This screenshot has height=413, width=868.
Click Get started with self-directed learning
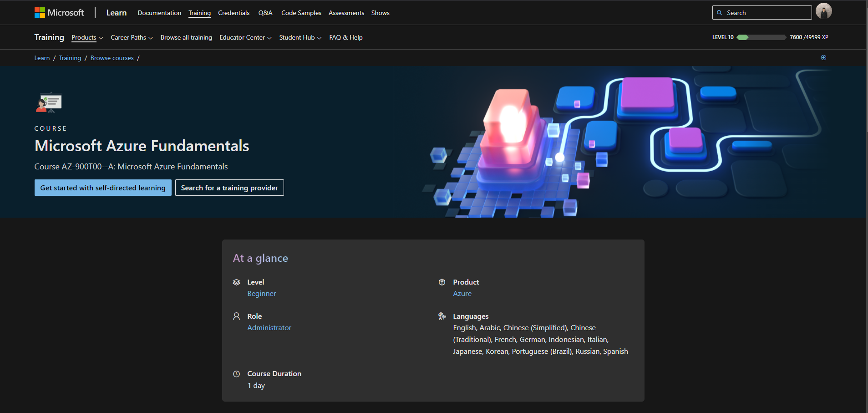(x=103, y=188)
